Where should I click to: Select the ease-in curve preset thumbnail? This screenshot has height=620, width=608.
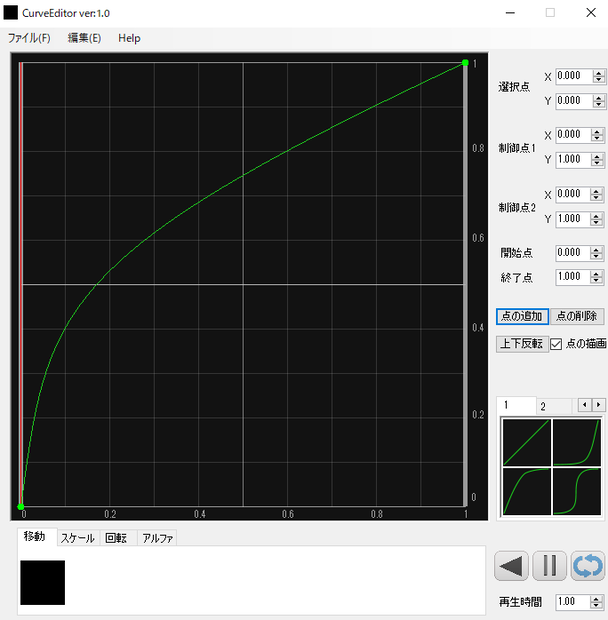tap(577, 442)
